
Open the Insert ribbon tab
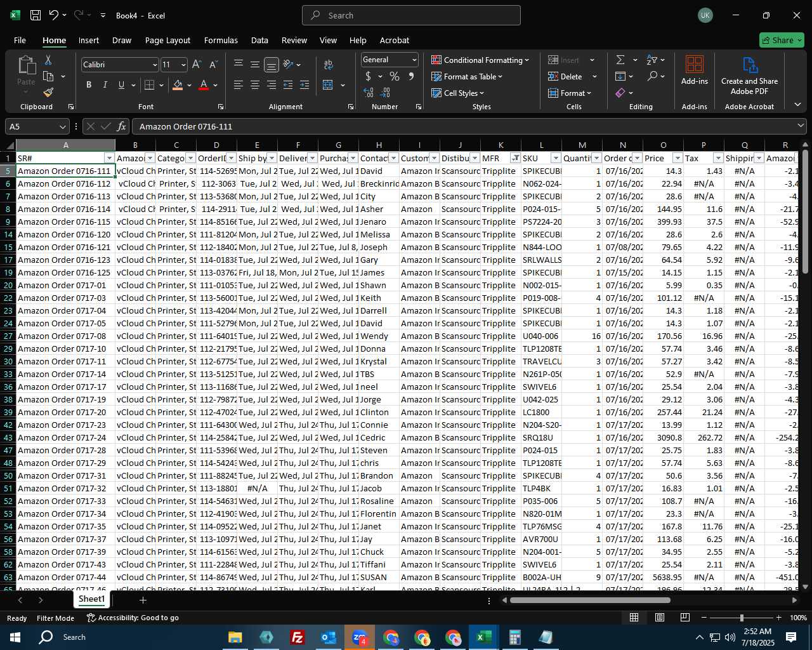tap(89, 40)
